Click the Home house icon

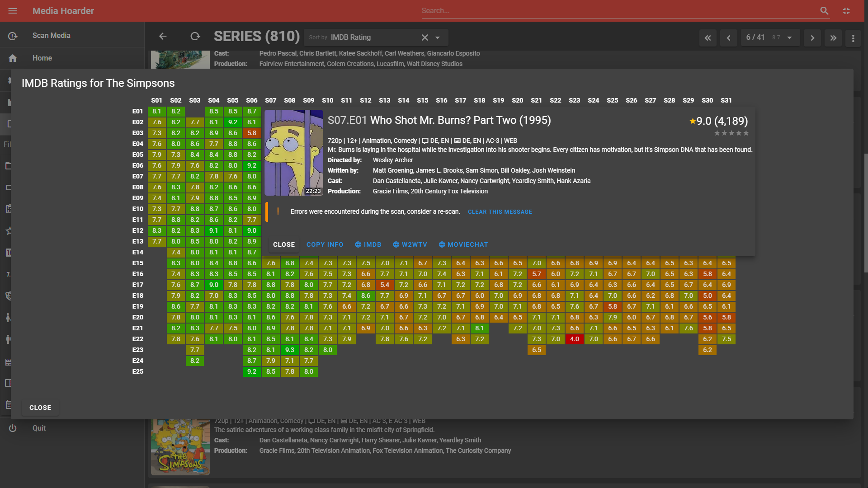tap(13, 58)
